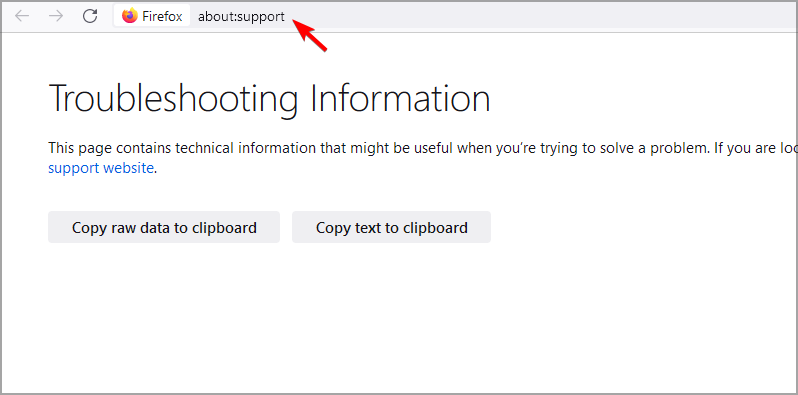Viewport: 798px width, 395px height.
Task: Copy raw data to clipboard
Action: coord(164,227)
